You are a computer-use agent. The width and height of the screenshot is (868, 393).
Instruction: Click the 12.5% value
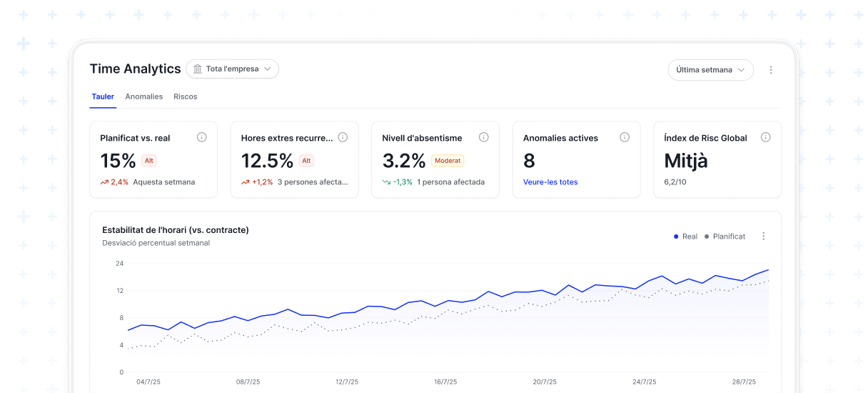(x=267, y=161)
